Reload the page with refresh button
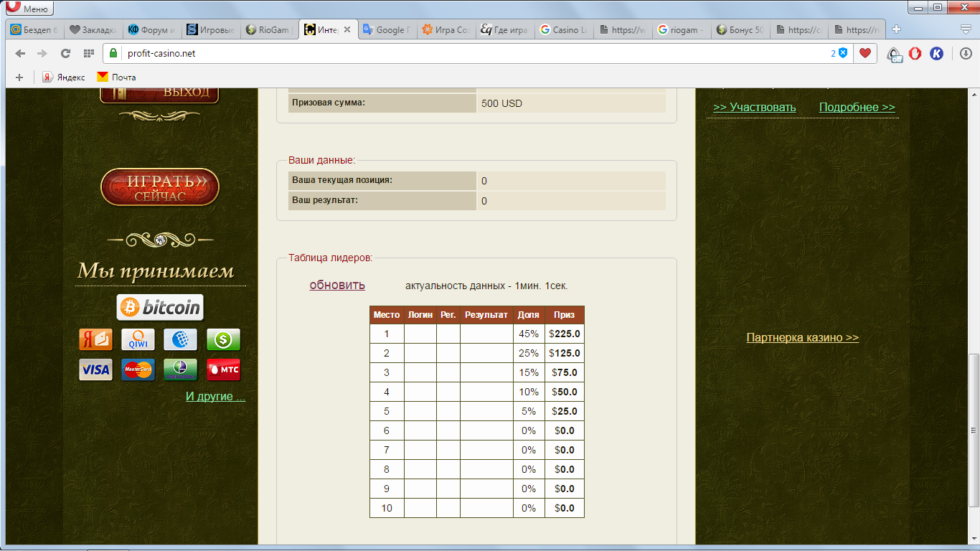Viewport: 980px width, 551px height. [x=65, y=53]
